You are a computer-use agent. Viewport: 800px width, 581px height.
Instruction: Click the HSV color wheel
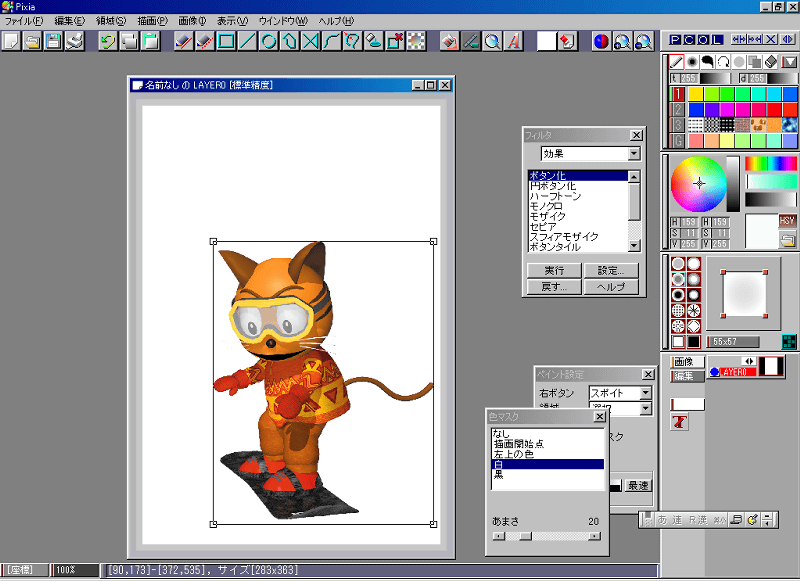(698, 184)
